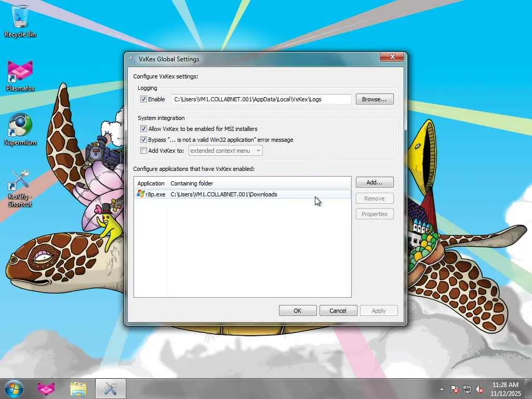532x399 pixels.
Task: Click the C:\Users\VM1.COLLABNET.001\Downloads folder cell
Action: 224,194
